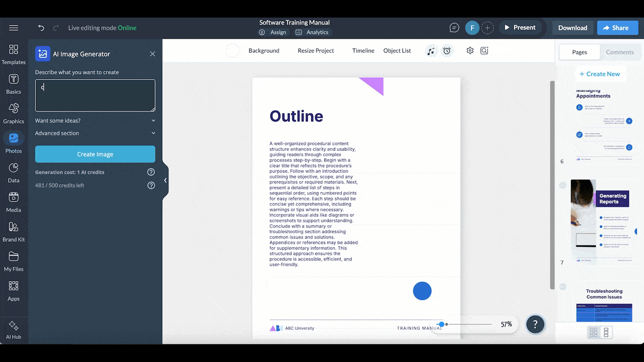644x362 pixels.
Task: Close the AI Image Generator panel
Action: coord(152,54)
